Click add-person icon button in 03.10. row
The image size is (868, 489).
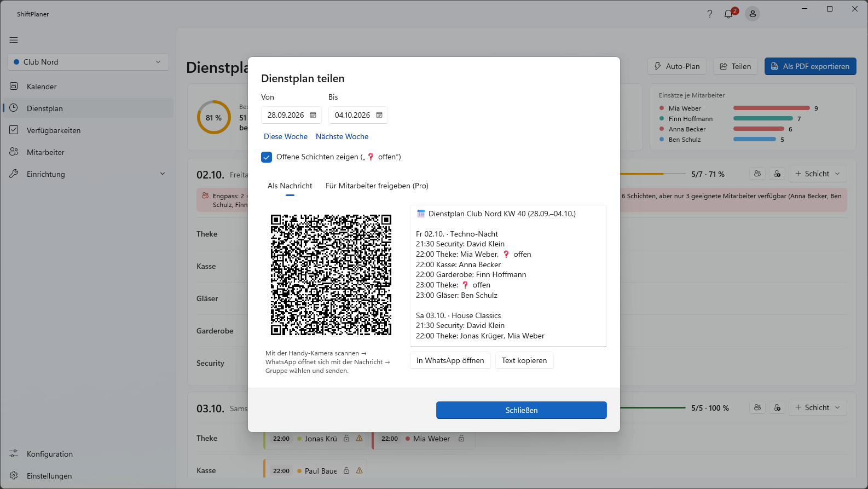point(777,407)
